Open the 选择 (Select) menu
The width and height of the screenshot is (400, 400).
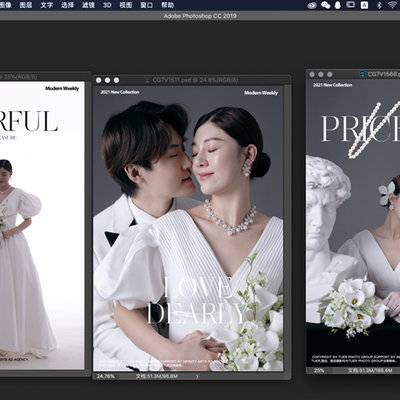[x=67, y=5]
